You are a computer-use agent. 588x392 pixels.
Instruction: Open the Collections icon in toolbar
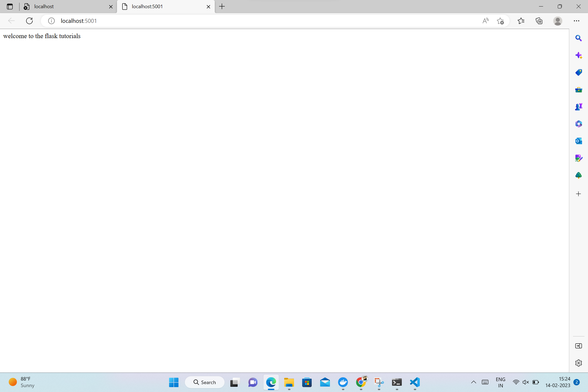point(539,21)
